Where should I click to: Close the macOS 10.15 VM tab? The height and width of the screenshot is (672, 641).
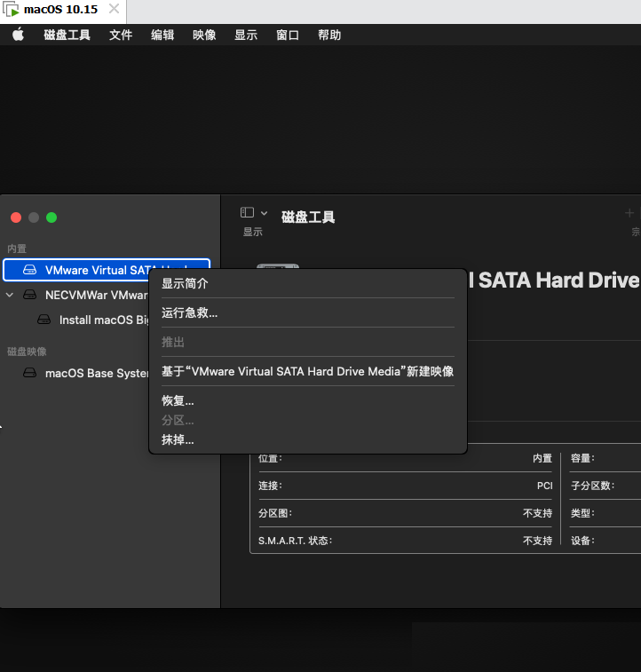click(x=114, y=9)
